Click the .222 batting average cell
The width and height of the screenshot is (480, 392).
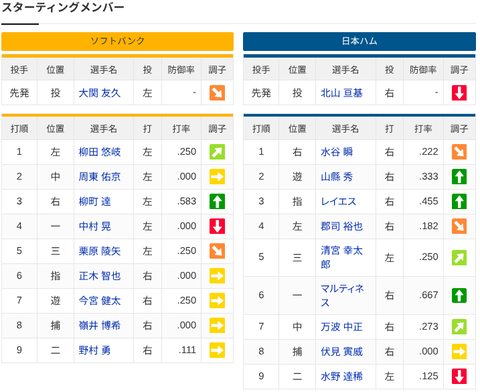(x=424, y=152)
